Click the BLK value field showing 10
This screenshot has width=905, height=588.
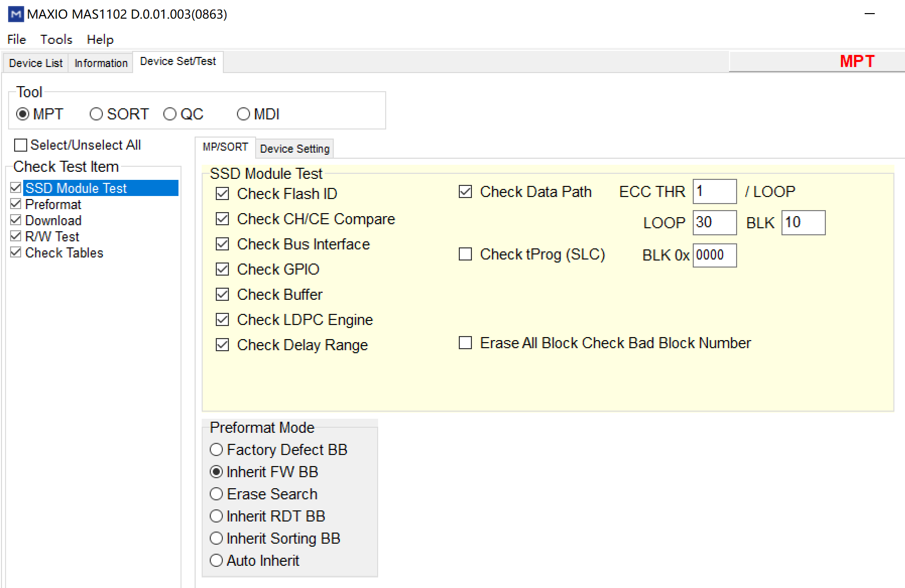[x=803, y=222]
